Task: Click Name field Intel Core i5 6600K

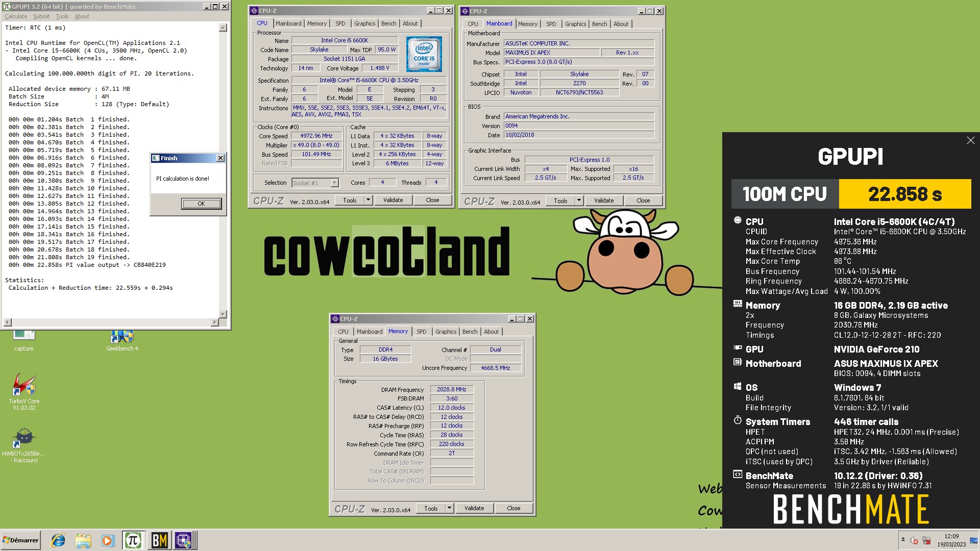Action: pyautogui.click(x=345, y=40)
